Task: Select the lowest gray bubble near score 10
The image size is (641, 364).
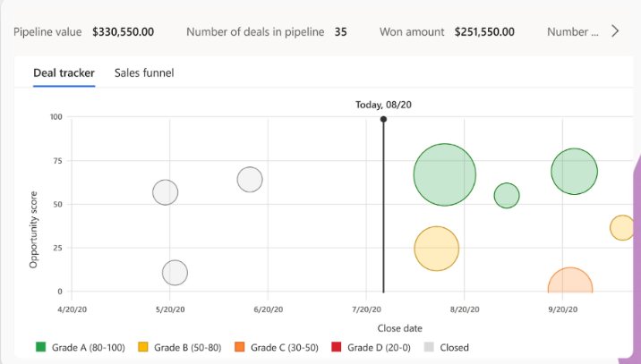Action: (175, 273)
